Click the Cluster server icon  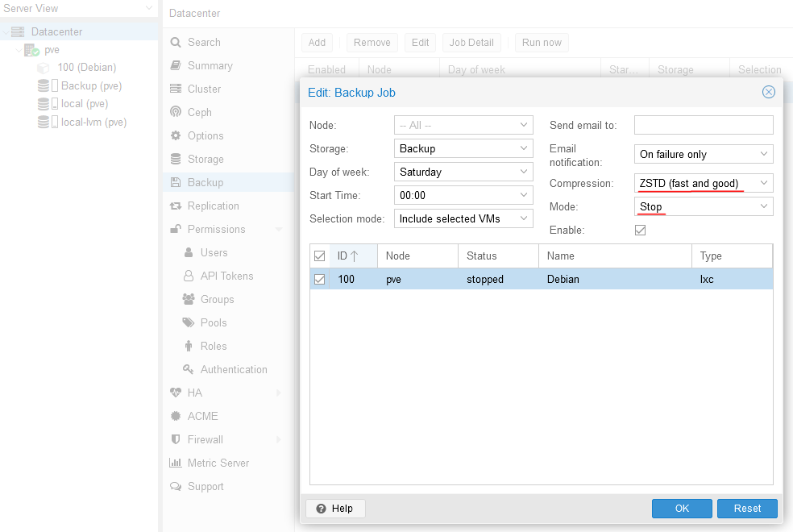176,89
